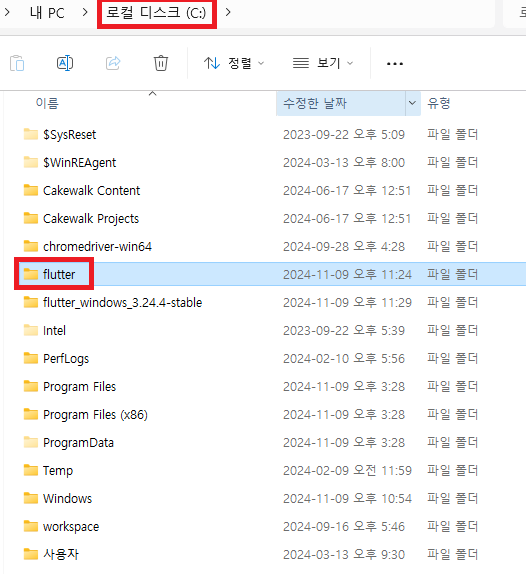Click the Delete trash can icon
The image size is (527, 574).
(x=161, y=63)
